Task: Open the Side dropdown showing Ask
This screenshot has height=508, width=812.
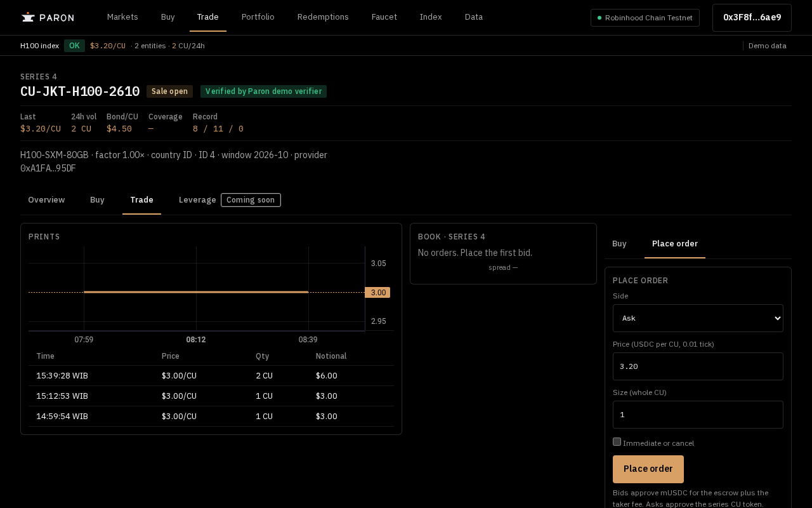Action: [698, 318]
